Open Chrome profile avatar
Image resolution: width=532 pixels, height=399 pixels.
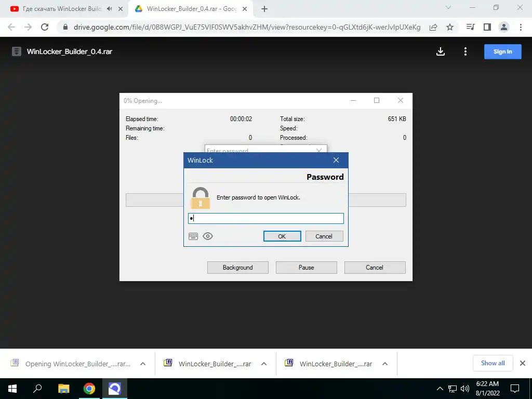[x=504, y=27]
